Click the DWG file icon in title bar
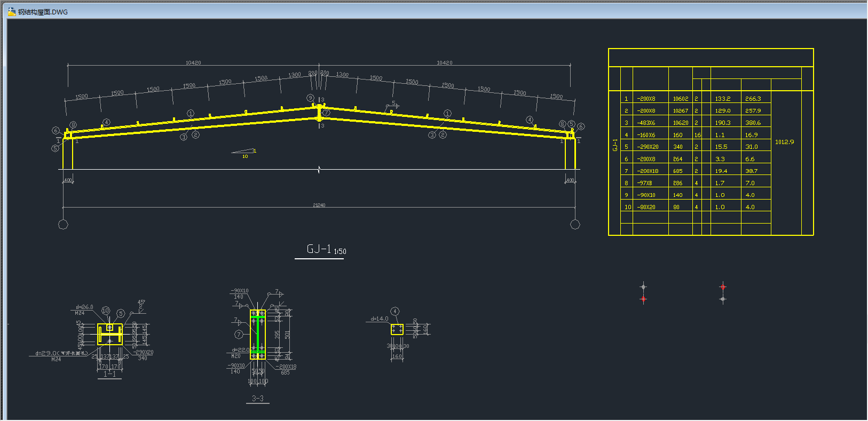 (x=11, y=12)
